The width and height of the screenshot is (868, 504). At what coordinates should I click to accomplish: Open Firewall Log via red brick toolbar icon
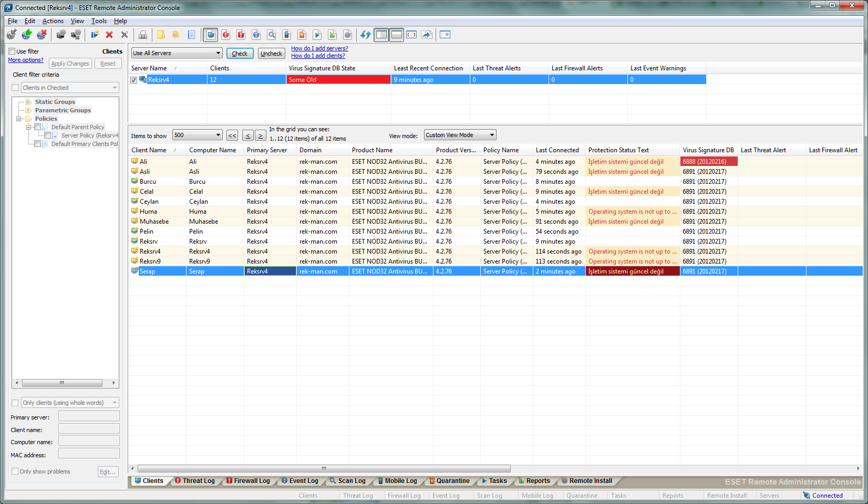[x=241, y=35]
